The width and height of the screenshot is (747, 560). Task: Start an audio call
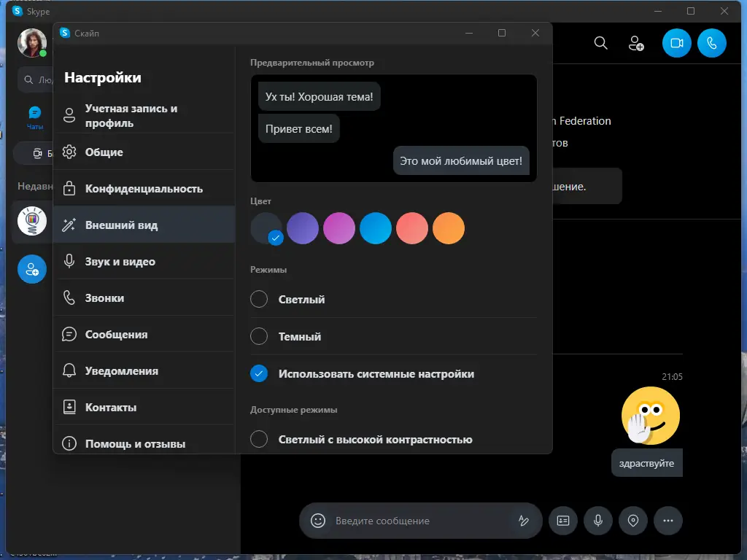(711, 43)
